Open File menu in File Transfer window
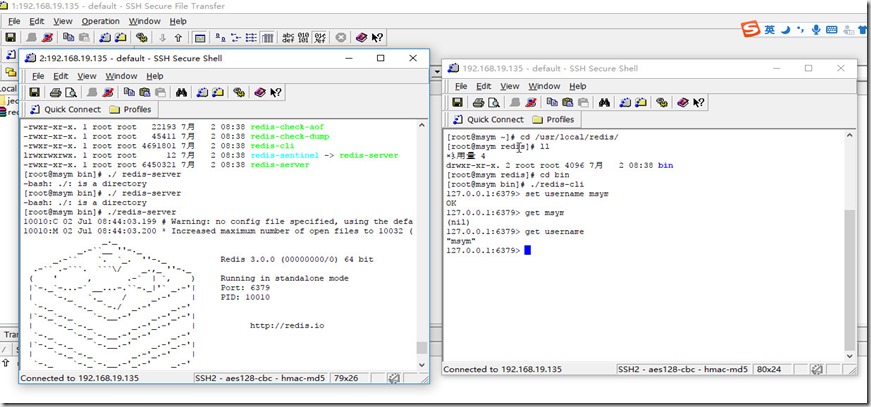 (14, 21)
